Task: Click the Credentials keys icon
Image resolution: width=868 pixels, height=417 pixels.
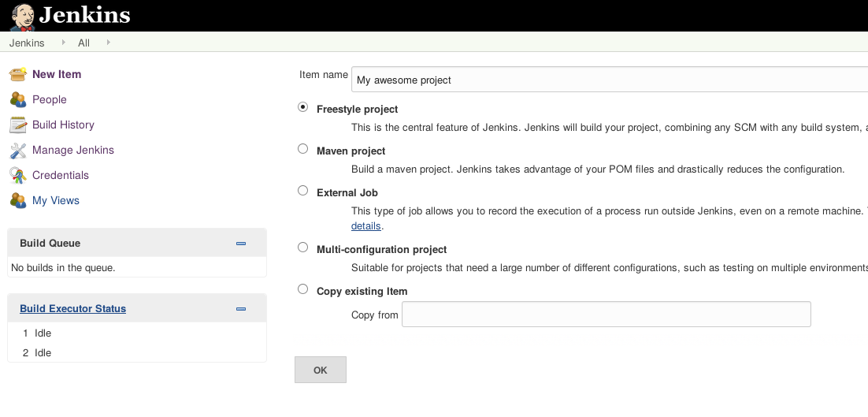Action: tap(18, 175)
